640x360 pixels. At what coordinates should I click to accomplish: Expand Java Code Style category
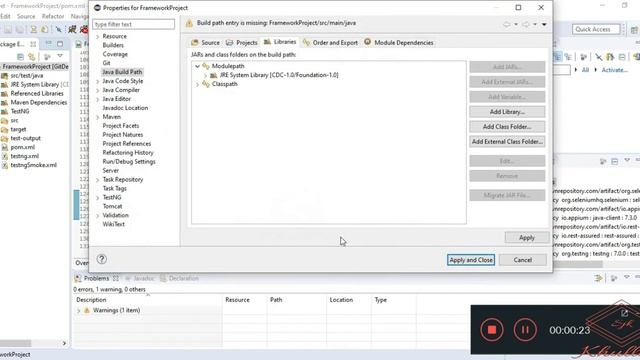(x=98, y=81)
